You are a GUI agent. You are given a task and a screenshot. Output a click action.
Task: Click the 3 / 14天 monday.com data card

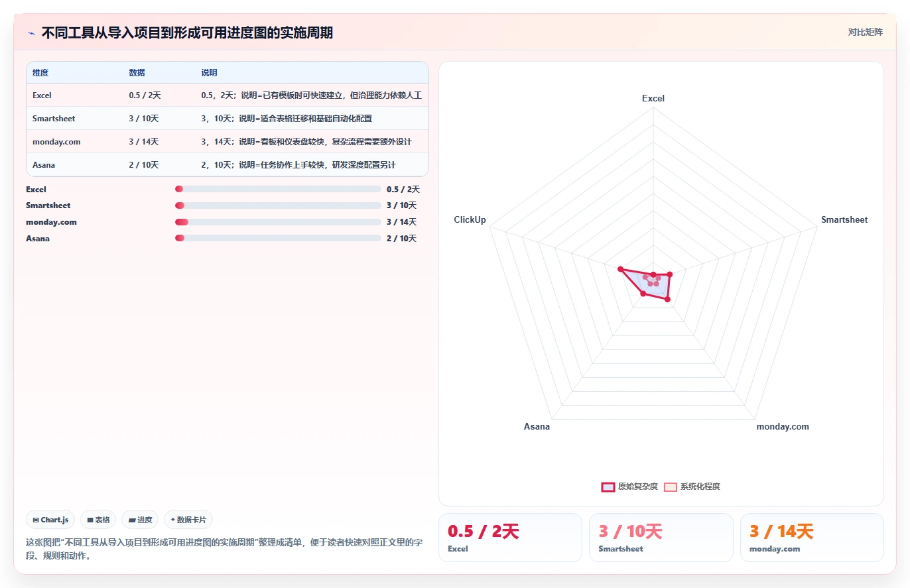[x=812, y=538]
